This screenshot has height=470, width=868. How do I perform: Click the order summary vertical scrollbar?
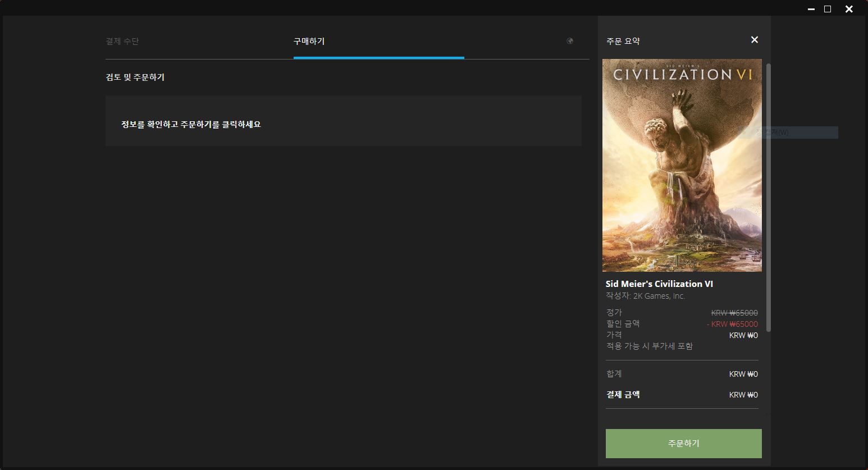[x=769, y=197]
